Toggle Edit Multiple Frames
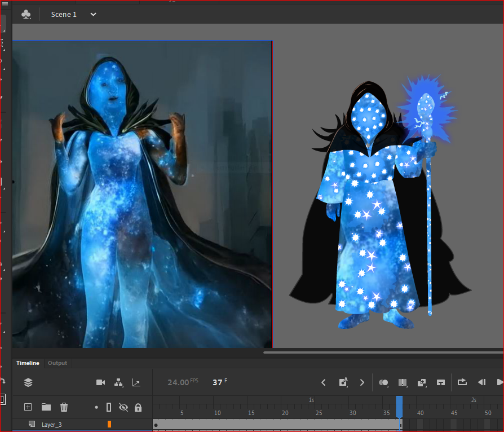The image size is (504, 432). point(403,382)
